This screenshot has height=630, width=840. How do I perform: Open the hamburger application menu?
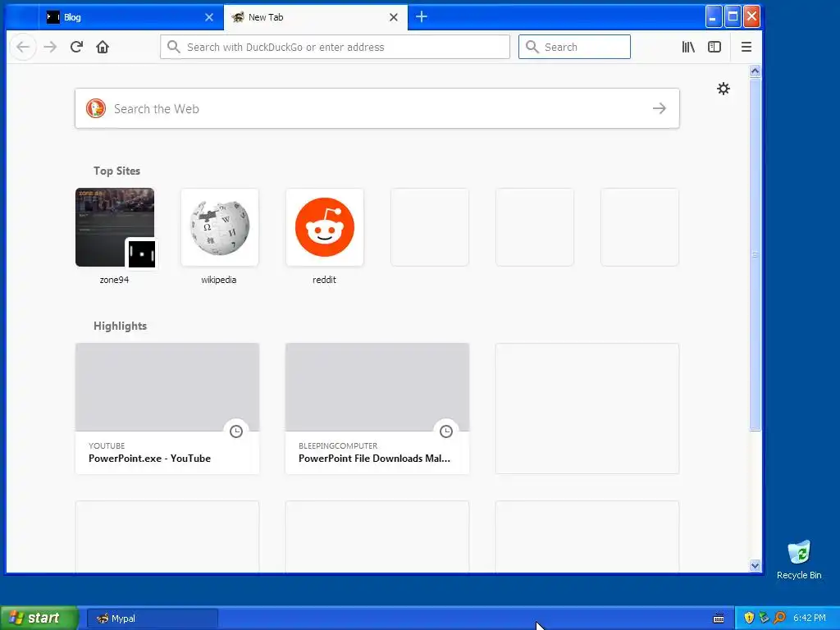746,47
